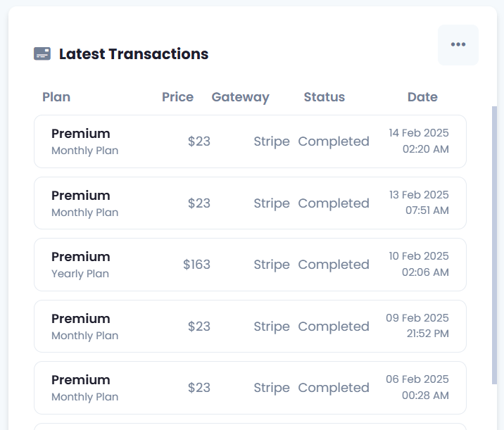Click the Yearly Plan subtitle text
504x430 pixels.
click(80, 274)
